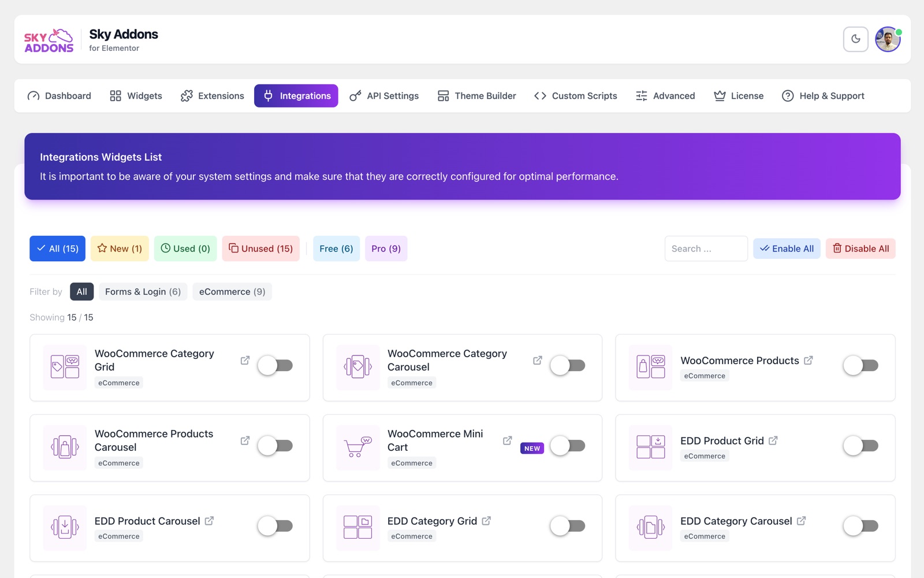
Task: Click the Sky Addons logo
Action: [49, 40]
